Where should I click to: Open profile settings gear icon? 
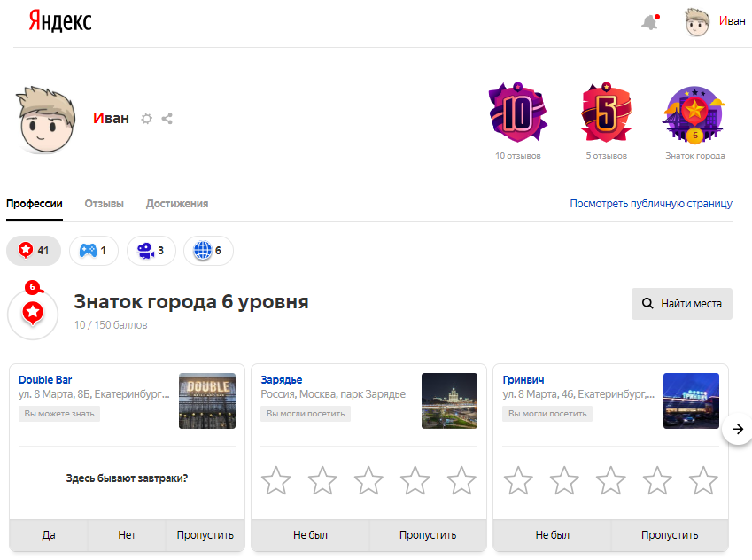[x=147, y=119]
